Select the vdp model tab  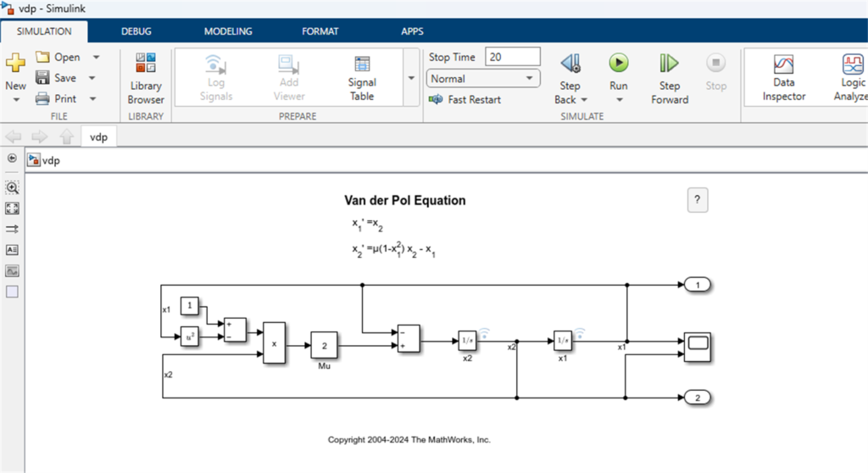tap(98, 136)
